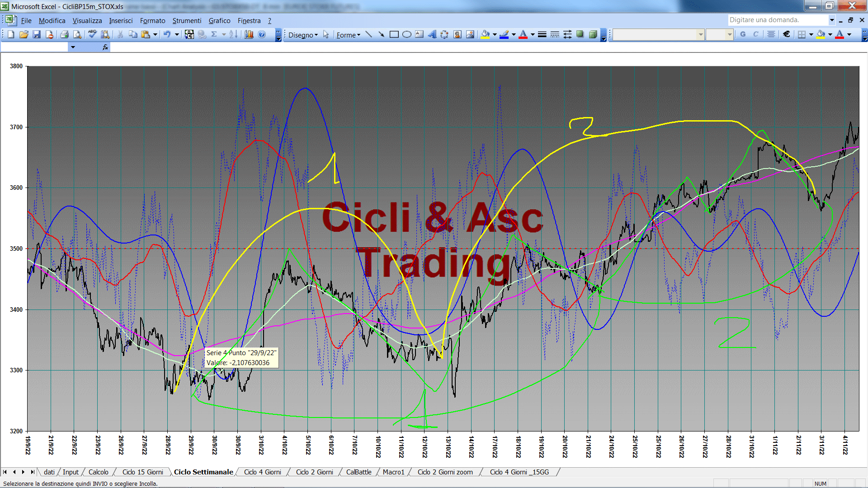Expand the Forme autoshapes menu
This screenshot has height=488, width=868.
pos(348,35)
